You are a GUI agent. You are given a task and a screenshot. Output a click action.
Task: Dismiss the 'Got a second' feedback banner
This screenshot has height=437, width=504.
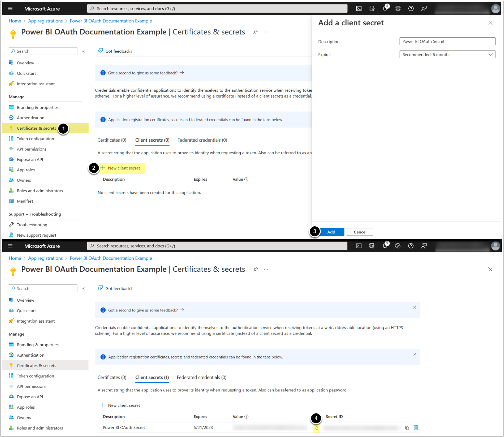(x=415, y=308)
